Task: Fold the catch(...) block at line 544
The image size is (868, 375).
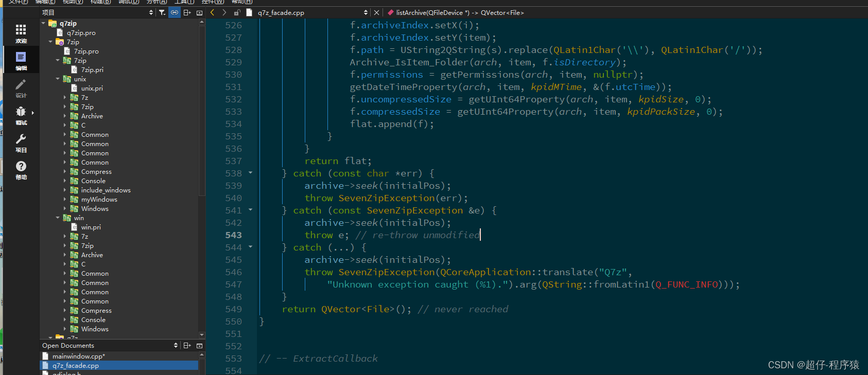Action: pos(251,247)
